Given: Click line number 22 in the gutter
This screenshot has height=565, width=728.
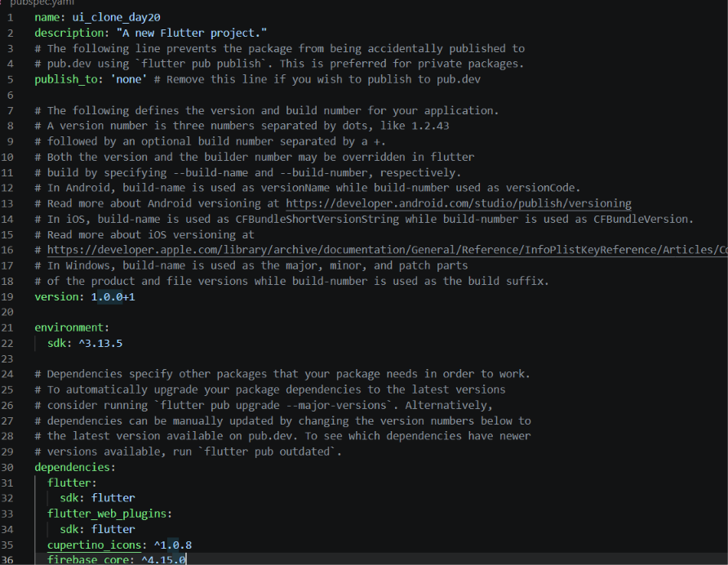Looking at the screenshot, I should point(7,344).
